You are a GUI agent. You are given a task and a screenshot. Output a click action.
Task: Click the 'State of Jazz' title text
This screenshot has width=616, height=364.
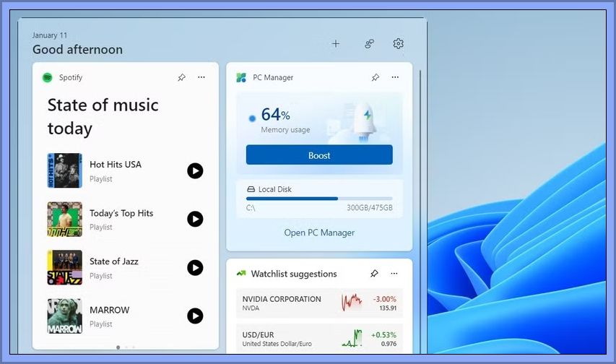click(x=114, y=261)
